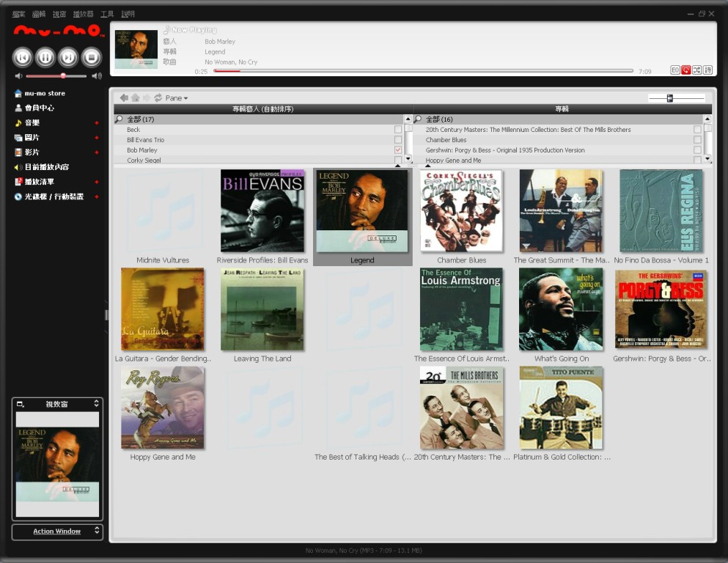Image resolution: width=728 pixels, height=563 pixels.
Task: Expand 影片 using its red diamond
Action: point(97,152)
